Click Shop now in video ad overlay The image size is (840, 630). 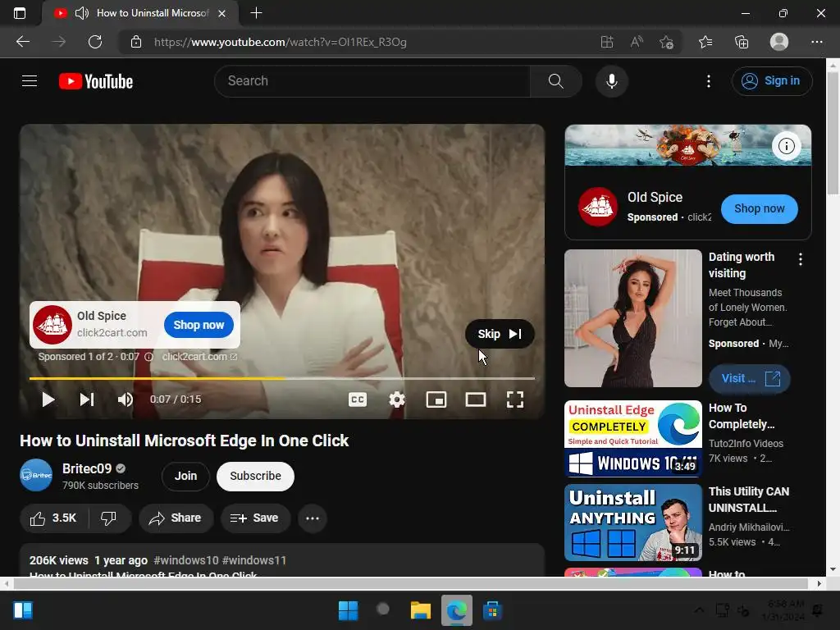coord(199,325)
